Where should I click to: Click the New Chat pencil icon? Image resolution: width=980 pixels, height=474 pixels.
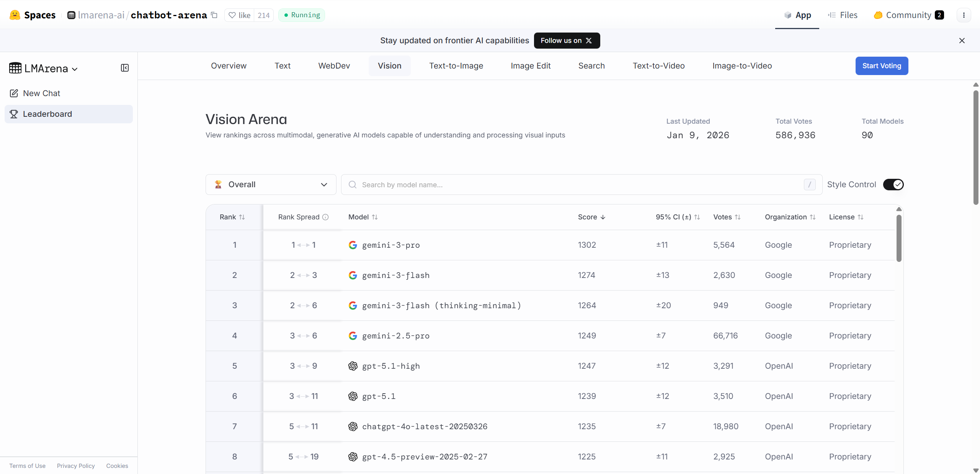point(14,93)
